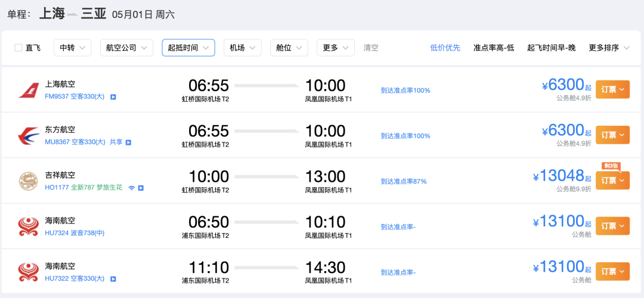Open the 更多 filter dropdown
This screenshot has height=298, width=644.
[x=336, y=48]
